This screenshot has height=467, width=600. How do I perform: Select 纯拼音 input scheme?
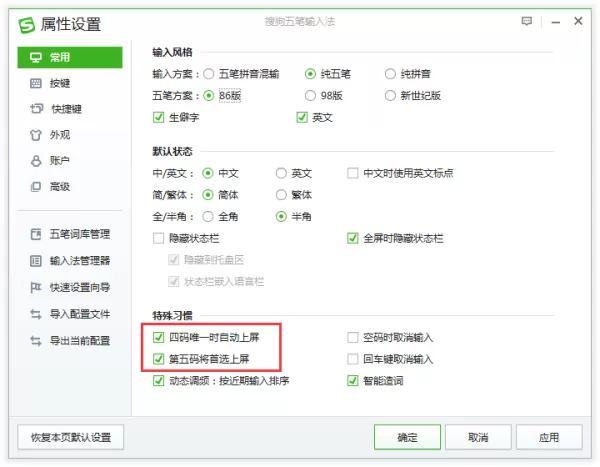(x=390, y=74)
